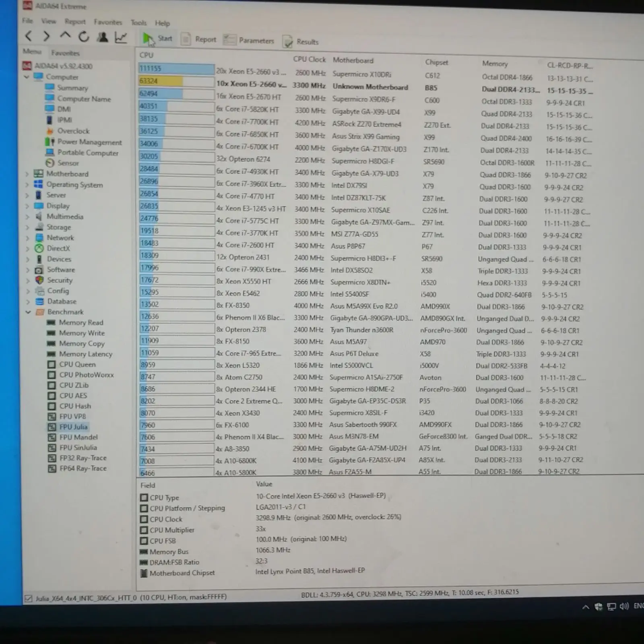Select the Memory Read benchmark icon

[51, 322]
